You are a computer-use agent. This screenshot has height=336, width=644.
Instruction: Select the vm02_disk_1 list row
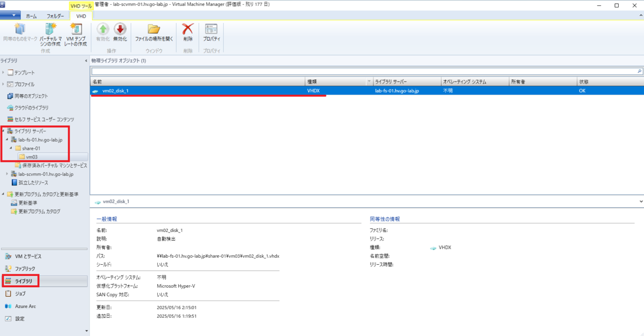coord(367,91)
